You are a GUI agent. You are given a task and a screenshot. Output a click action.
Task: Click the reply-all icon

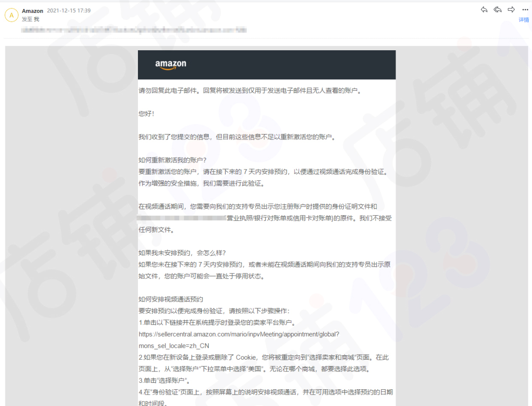pyautogui.click(x=498, y=9)
